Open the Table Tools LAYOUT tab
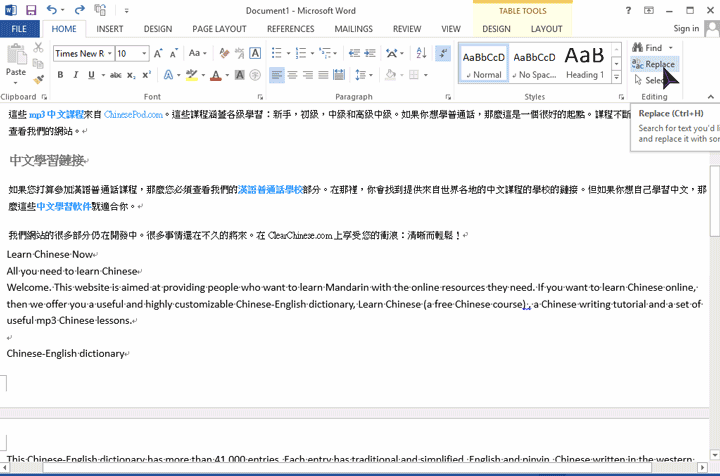Viewport: 720px width, 476px height. coord(546,29)
